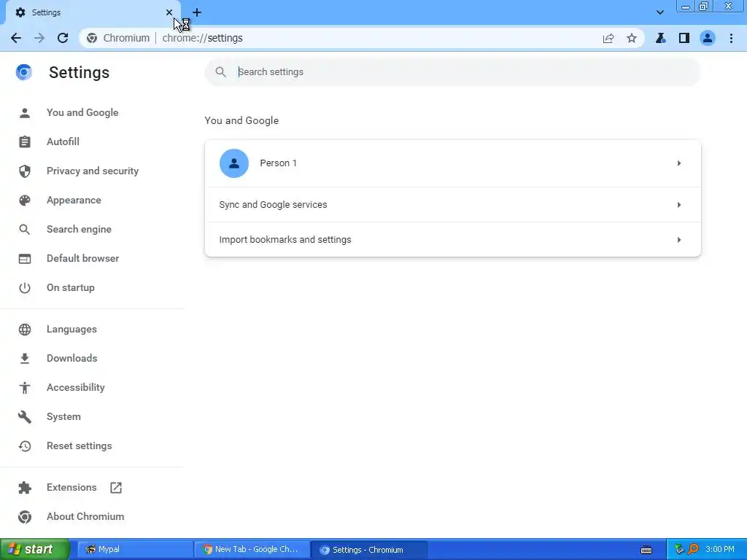This screenshot has width=747, height=560.
Task: Click the Import bookmarks and settings label
Action: pos(285,239)
